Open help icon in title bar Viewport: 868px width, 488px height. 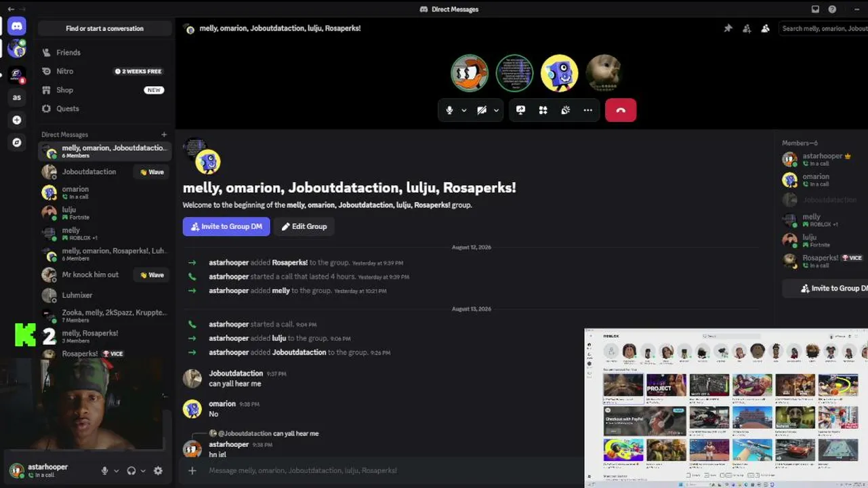832,9
